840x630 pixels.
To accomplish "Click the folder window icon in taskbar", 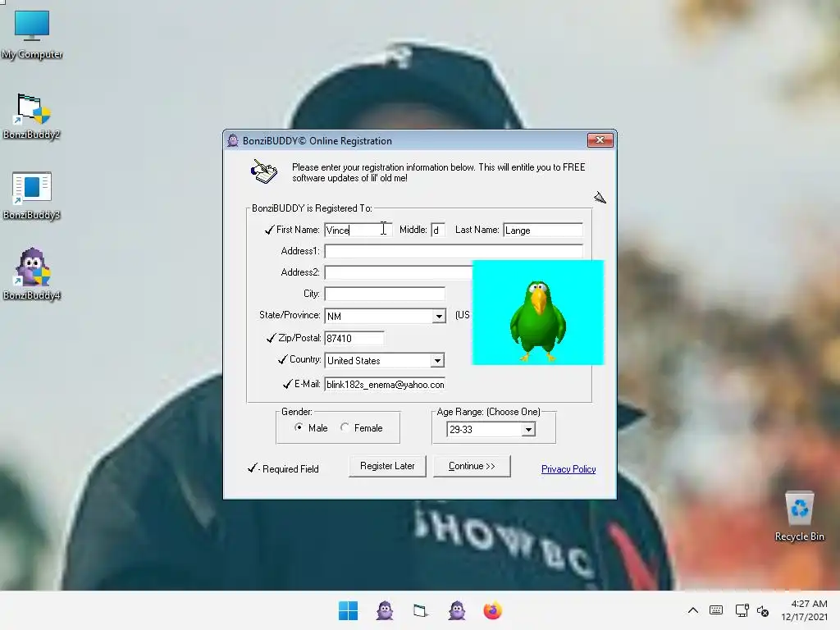I will 421,610.
